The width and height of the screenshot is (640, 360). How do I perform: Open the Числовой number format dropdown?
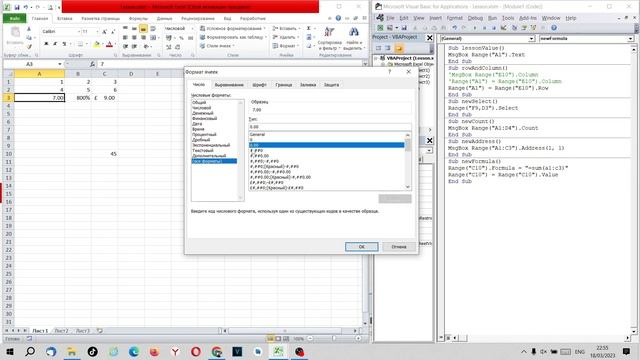coord(192,29)
